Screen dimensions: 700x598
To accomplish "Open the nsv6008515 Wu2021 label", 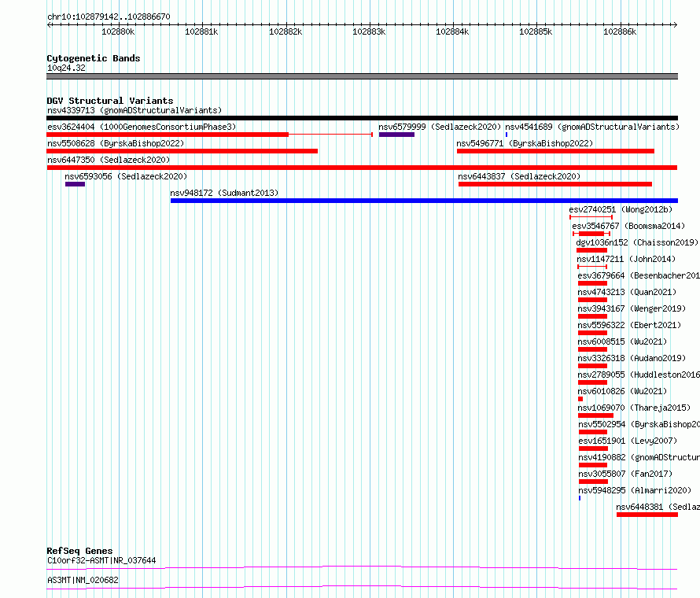I will 622,341.
